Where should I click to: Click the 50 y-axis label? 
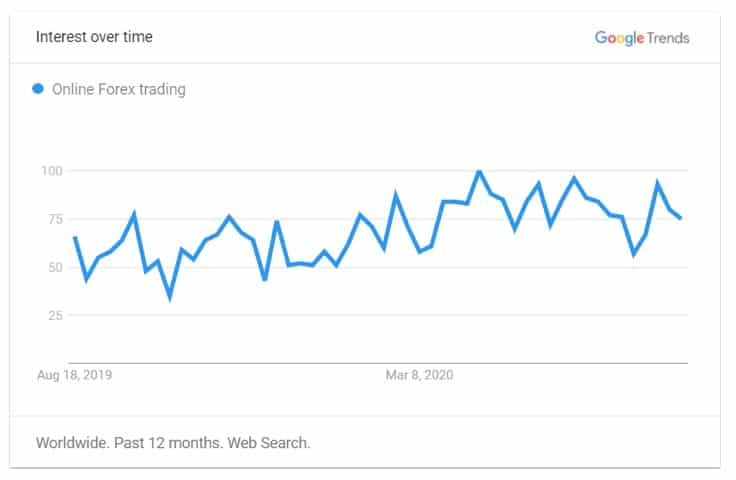click(x=54, y=267)
